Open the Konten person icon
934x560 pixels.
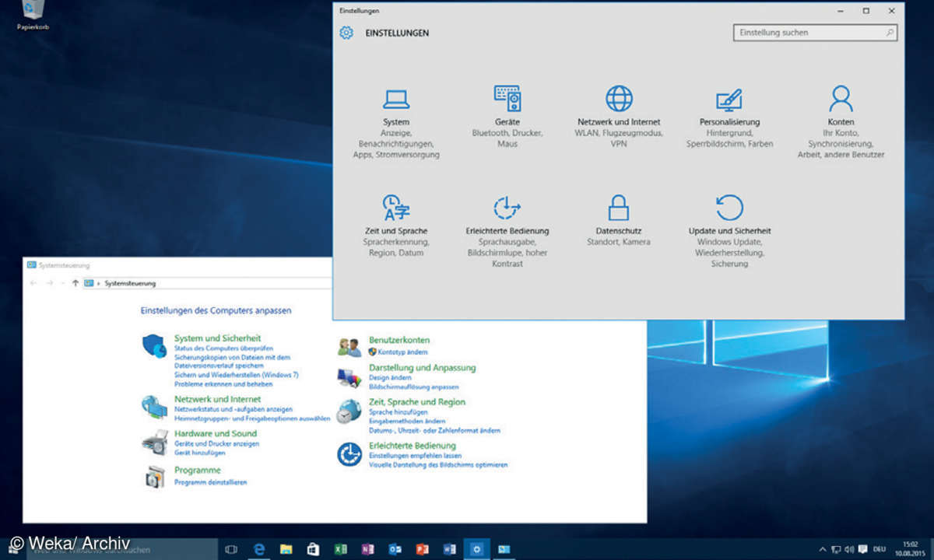(841, 99)
